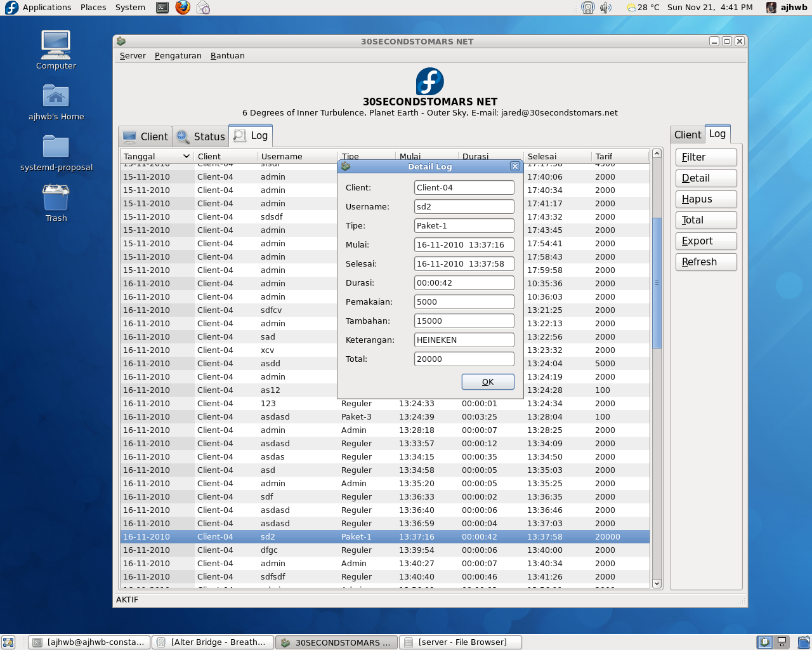Click the Fedora logo above 30SECONDSTOMARS NET
812x650 pixels.
pyautogui.click(x=429, y=81)
